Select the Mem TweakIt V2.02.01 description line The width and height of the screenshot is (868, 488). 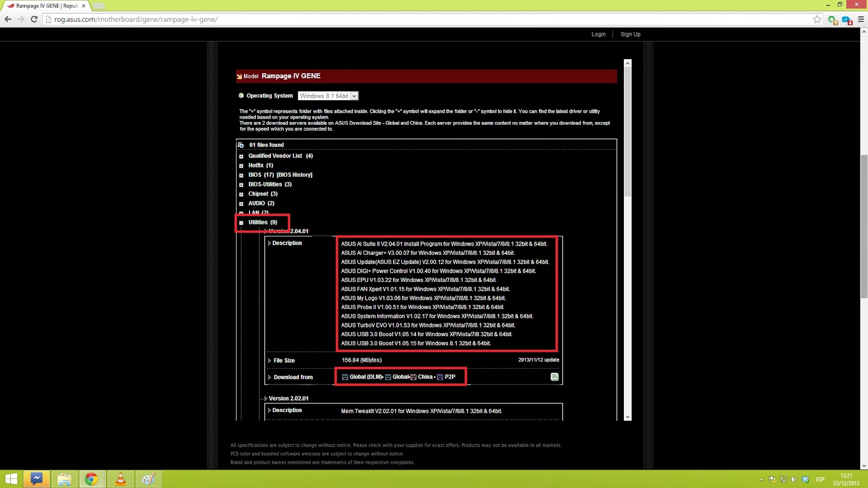point(422,411)
